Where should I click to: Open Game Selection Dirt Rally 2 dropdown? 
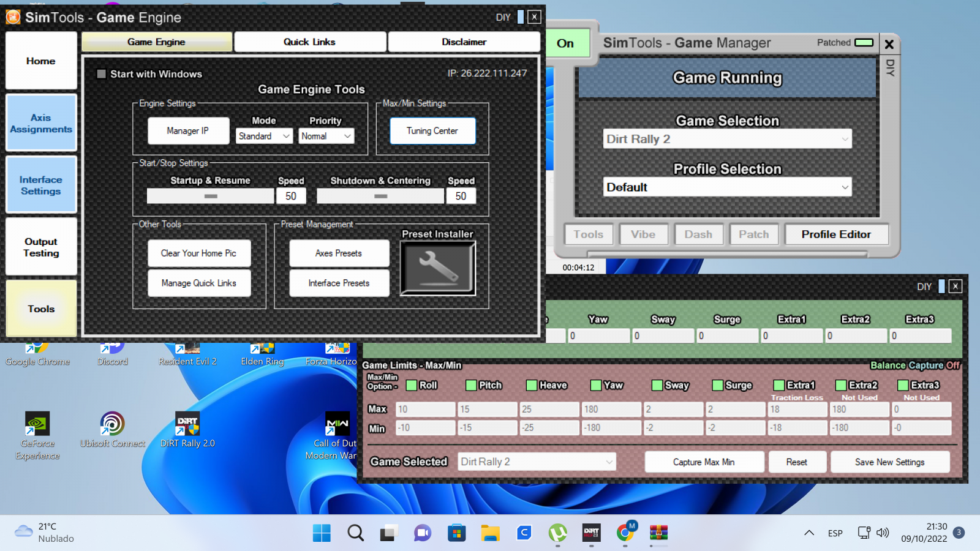[728, 139]
